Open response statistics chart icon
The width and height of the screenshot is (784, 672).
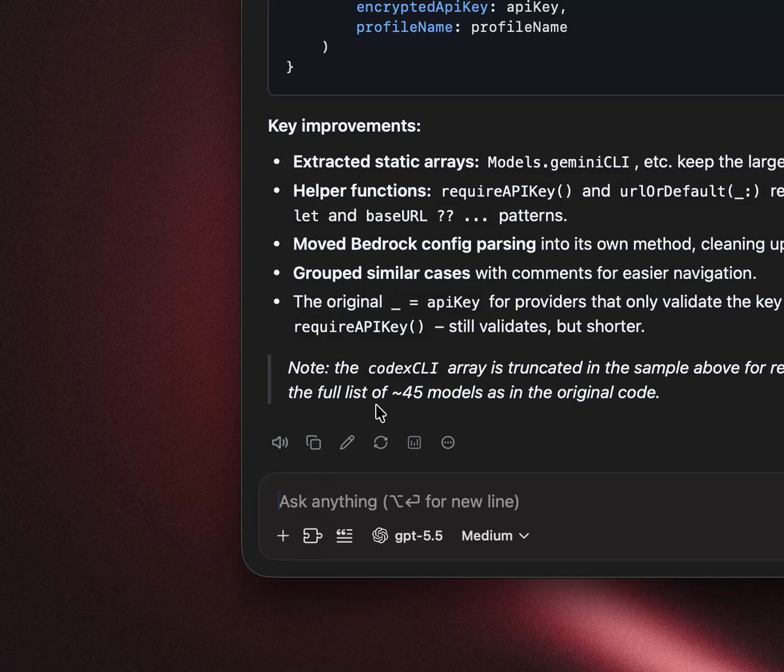[x=414, y=443]
